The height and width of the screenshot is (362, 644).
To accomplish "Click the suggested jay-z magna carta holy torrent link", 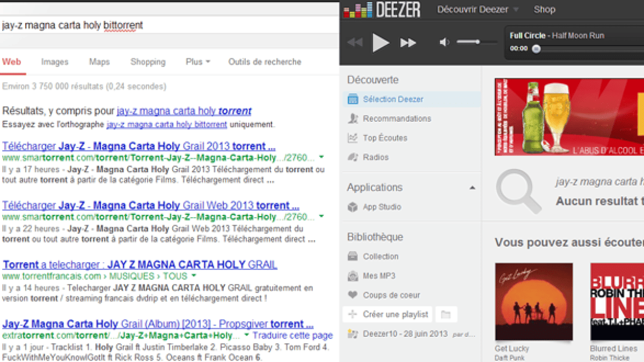I will click(x=184, y=112).
